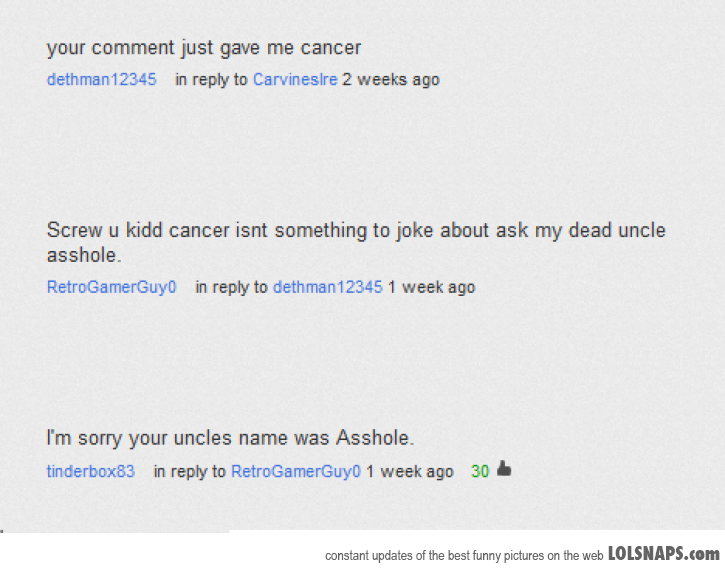Open the tinderbox83 username link
Viewport: 725px width, 573px height.
(x=91, y=471)
